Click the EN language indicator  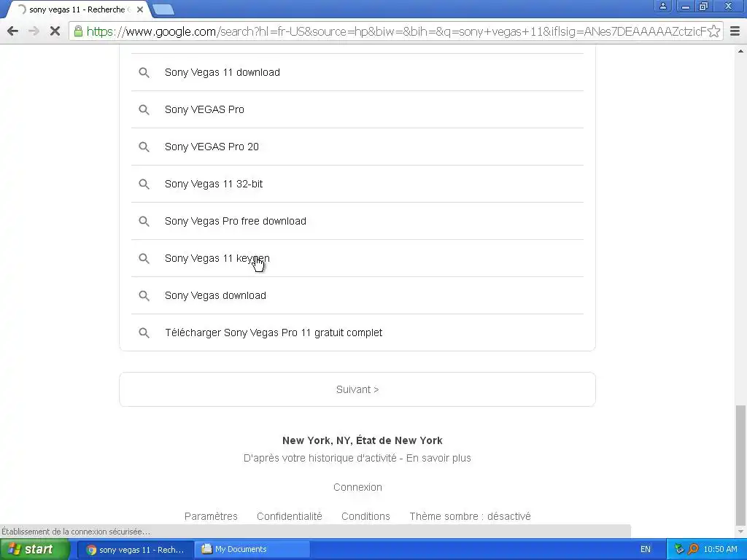click(646, 550)
